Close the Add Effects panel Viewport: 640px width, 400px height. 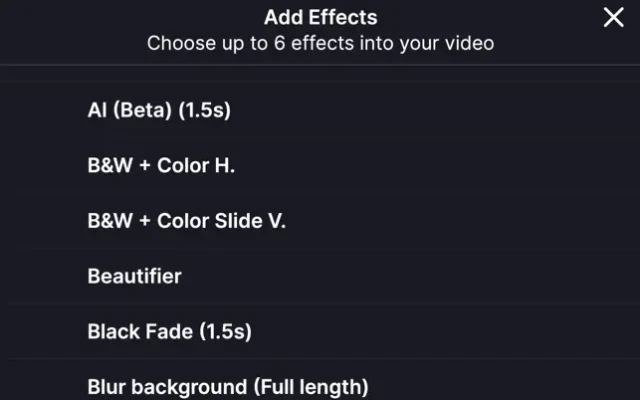(613, 17)
